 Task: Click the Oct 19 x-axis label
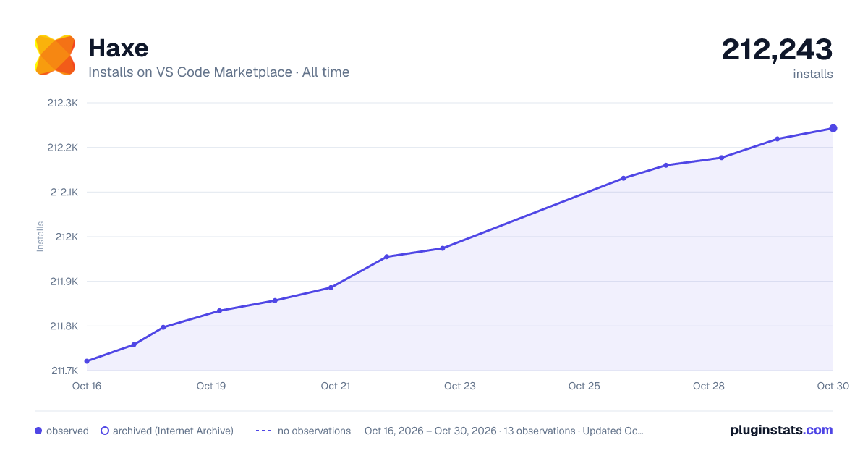(x=211, y=386)
